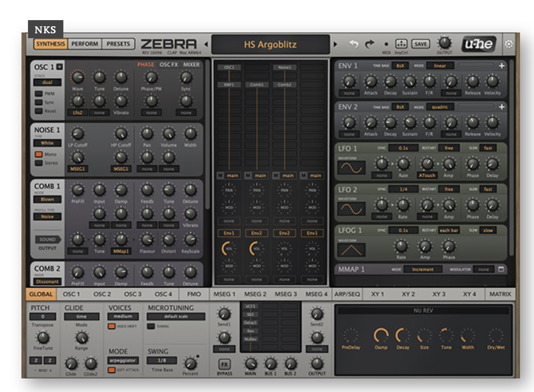Undo the last edit with the undo arrow
The image size is (534, 392).
tap(353, 44)
